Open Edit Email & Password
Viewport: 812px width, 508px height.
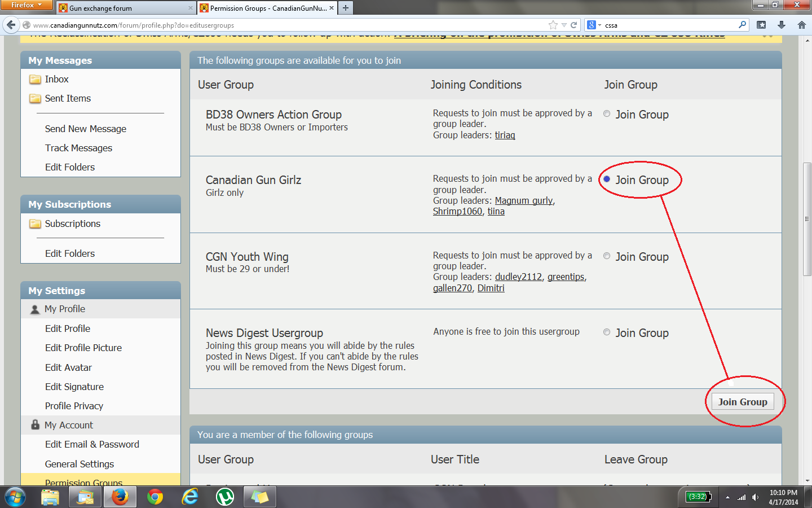click(92, 444)
